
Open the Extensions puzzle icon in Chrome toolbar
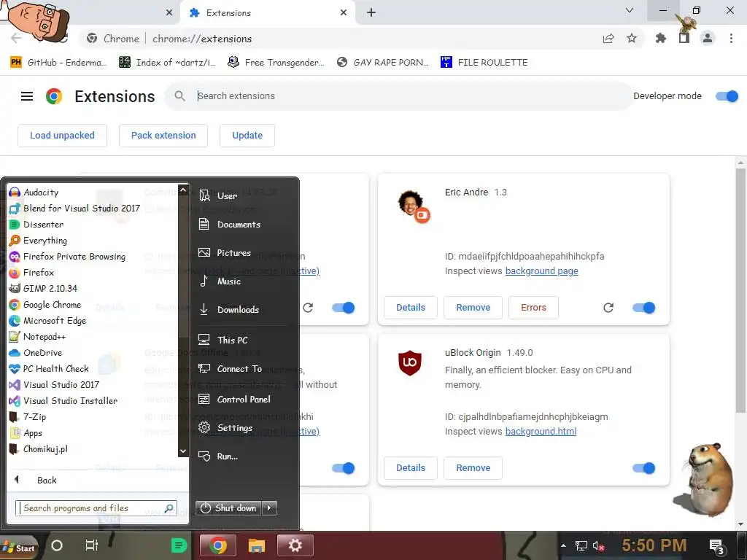660,38
